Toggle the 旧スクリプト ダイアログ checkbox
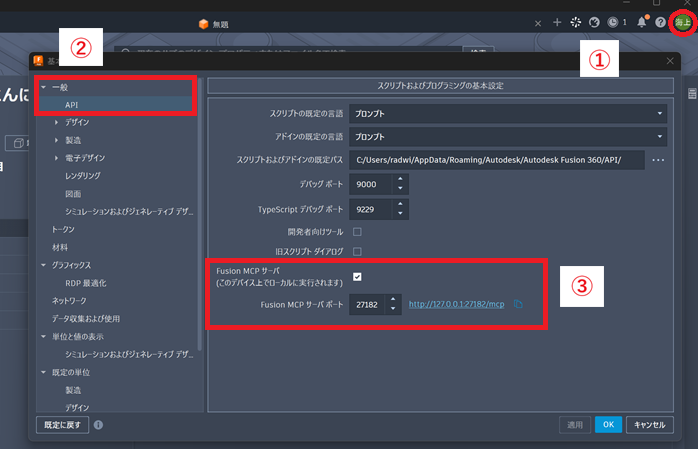The image size is (698, 449). point(357,251)
